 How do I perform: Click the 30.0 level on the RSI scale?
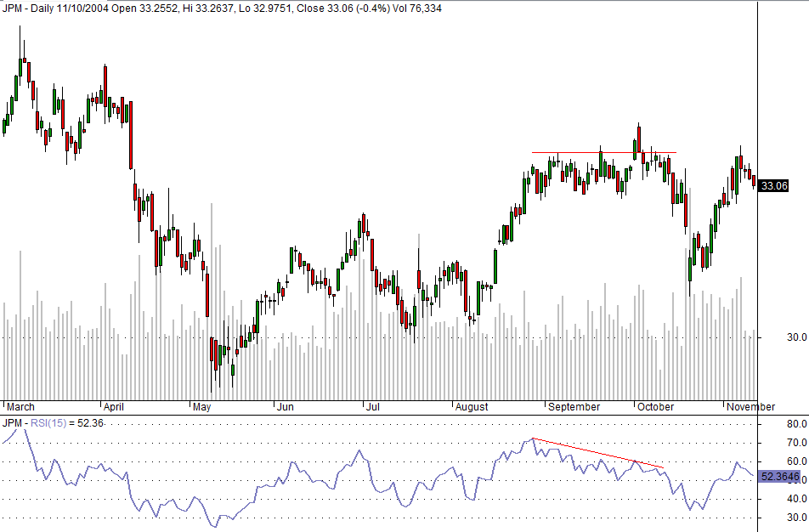[796, 518]
